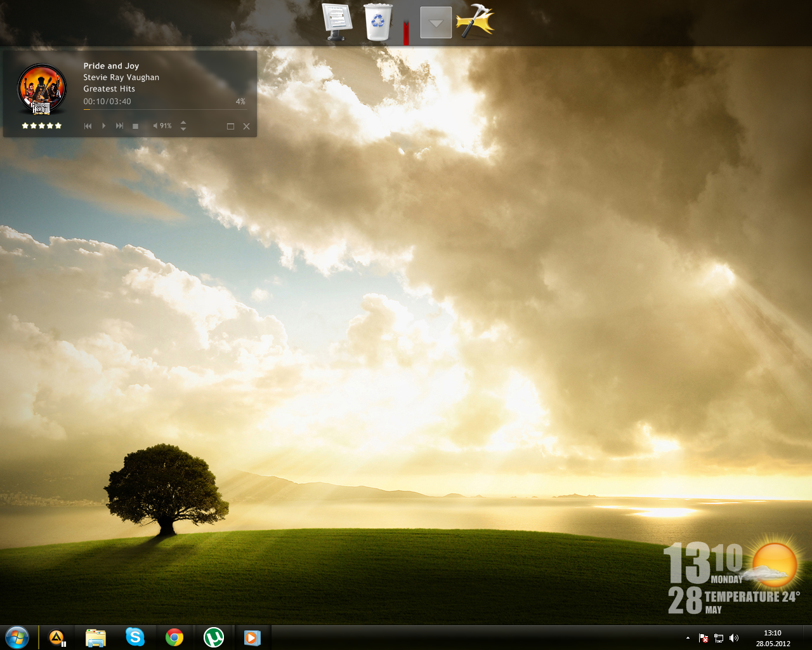This screenshot has height=650, width=812.
Task: Click the elapsed time 00:10/03:40
Action: [107, 102]
